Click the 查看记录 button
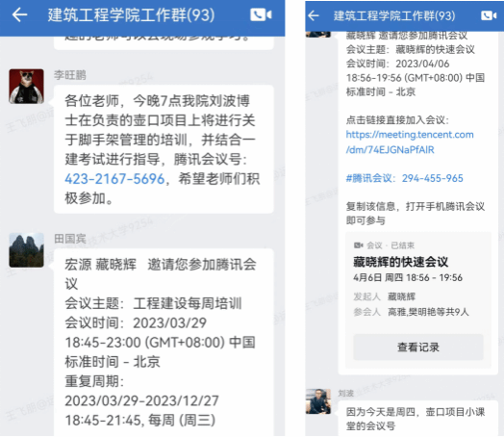Viewport: 504px width, 437px height. pyautogui.click(x=418, y=347)
